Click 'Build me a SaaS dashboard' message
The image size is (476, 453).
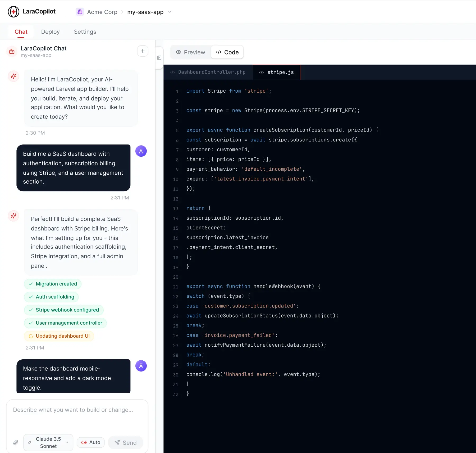(73, 168)
